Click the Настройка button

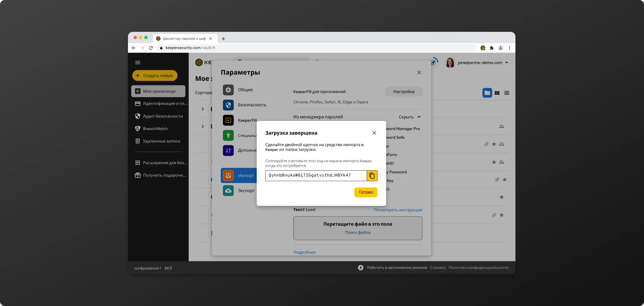(404, 92)
